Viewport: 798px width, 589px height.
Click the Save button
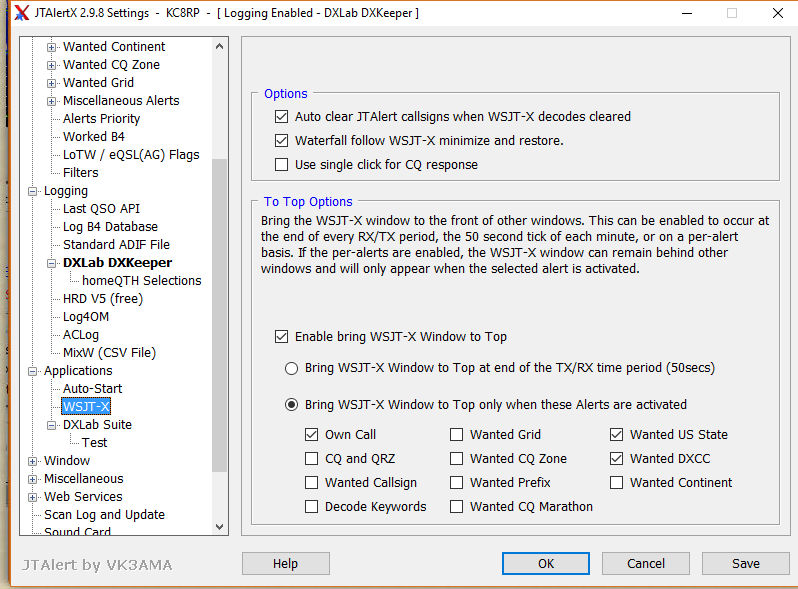pos(746,564)
